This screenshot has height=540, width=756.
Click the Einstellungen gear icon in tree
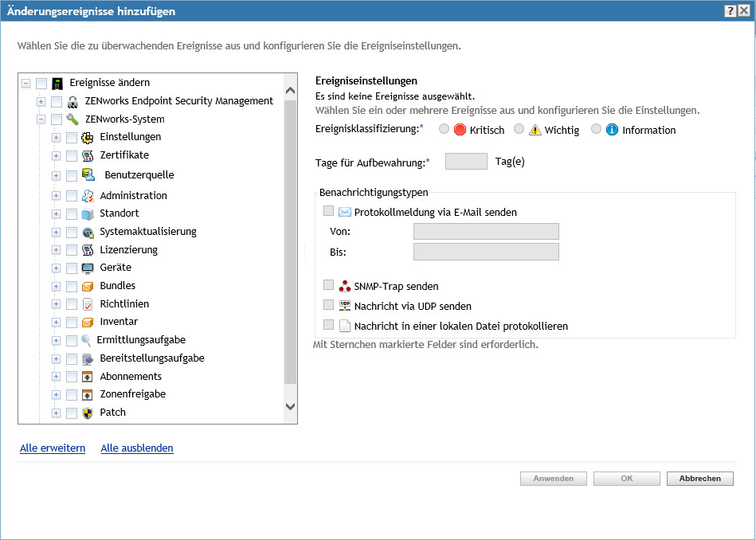88,137
